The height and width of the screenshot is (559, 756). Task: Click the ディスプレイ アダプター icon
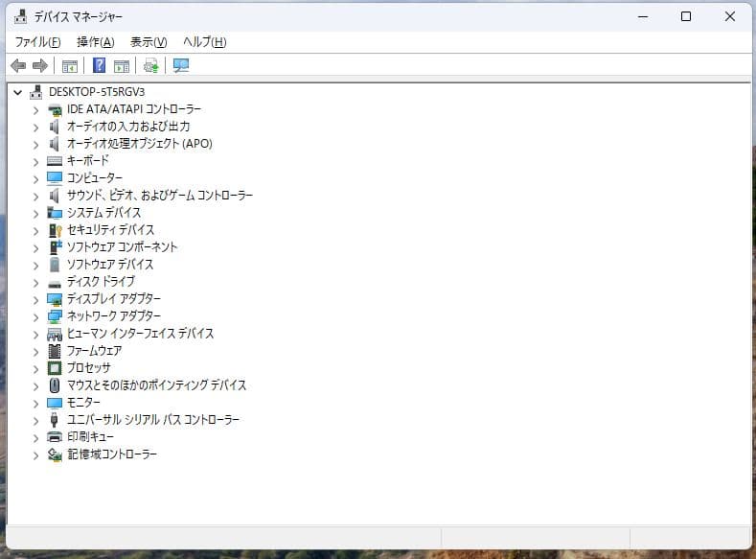pyautogui.click(x=55, y=299)
